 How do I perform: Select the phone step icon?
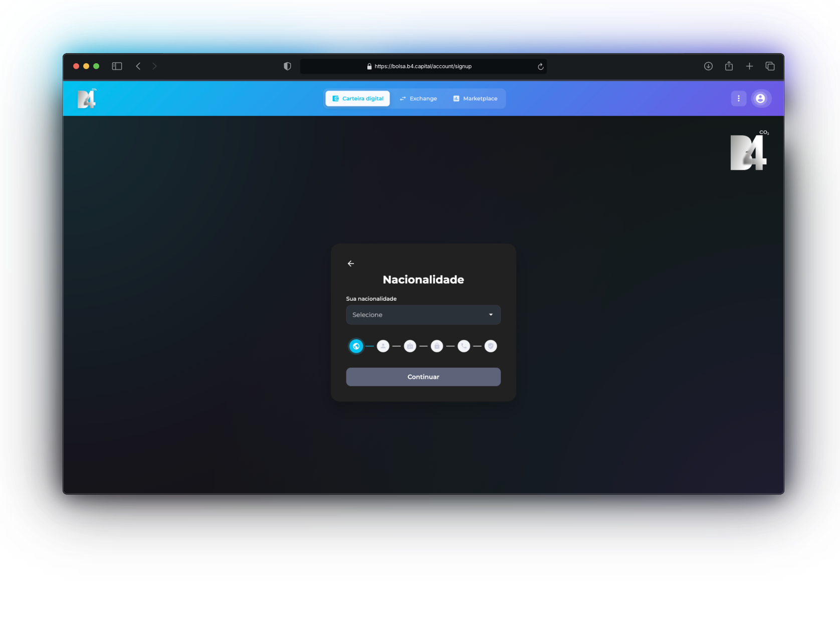coord(464,346)
